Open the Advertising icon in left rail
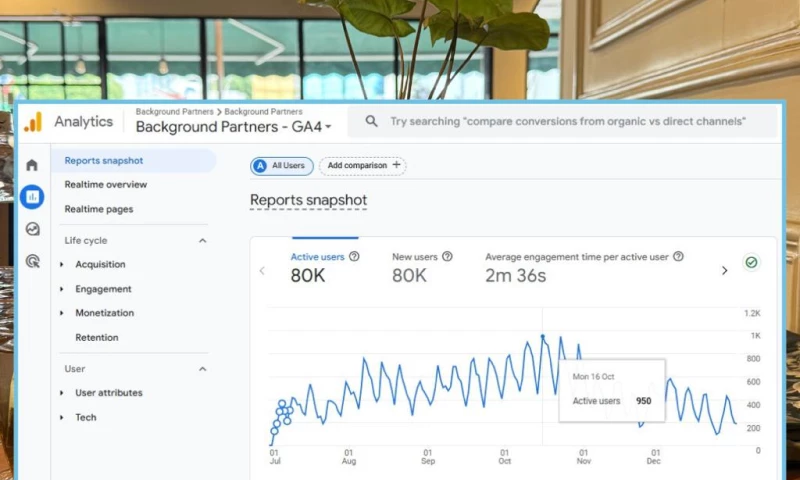 pos(32,261)
